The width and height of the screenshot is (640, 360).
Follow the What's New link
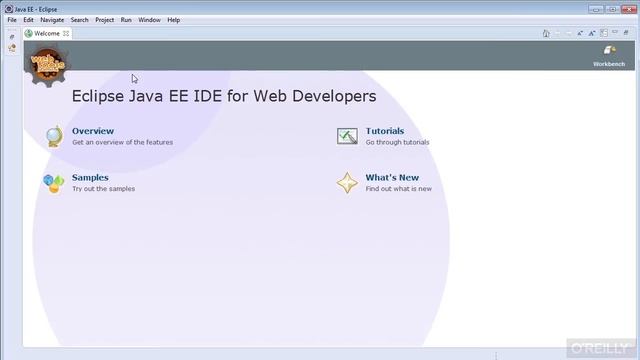[392, 178]
